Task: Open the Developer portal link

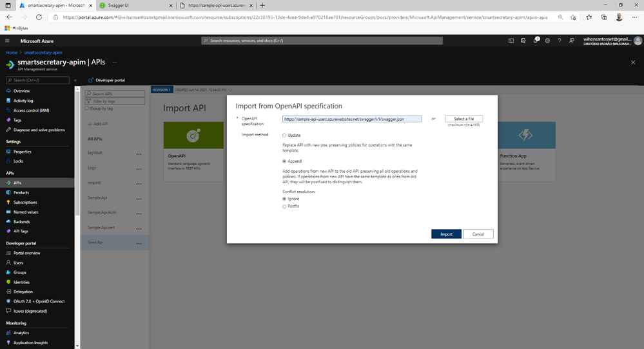Action: 107,80
